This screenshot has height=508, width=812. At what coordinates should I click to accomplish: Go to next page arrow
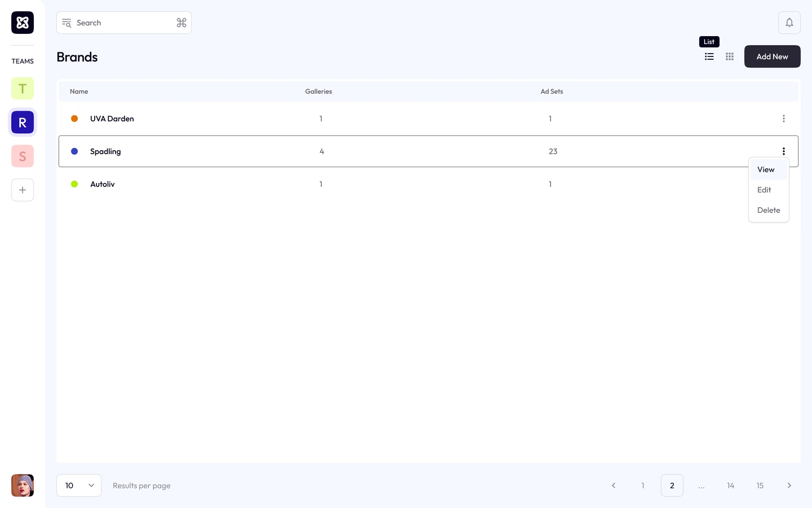point(789,485)
